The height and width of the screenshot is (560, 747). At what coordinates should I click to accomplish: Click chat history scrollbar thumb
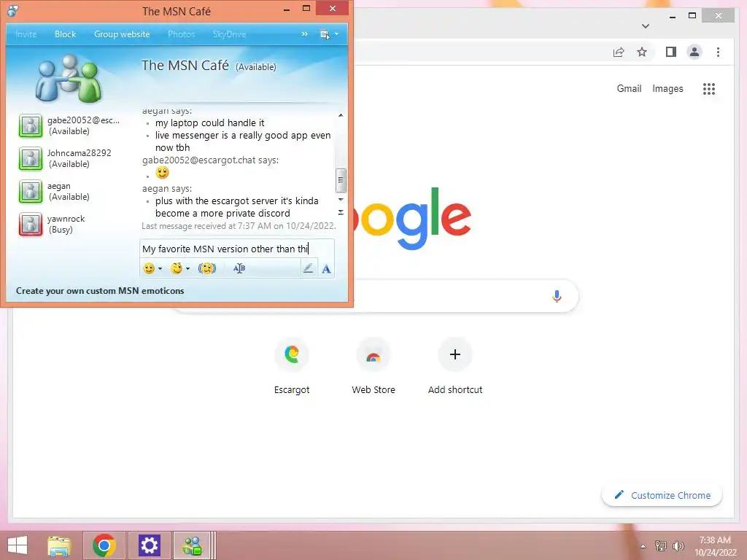click(341, 180)
